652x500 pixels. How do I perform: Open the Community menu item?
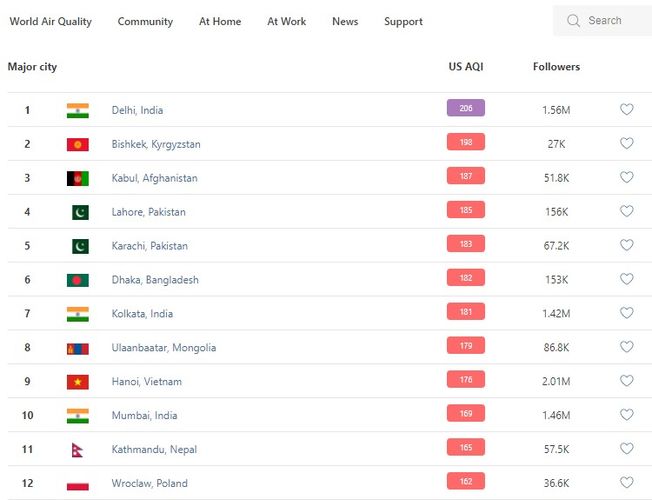coord(145,22)
